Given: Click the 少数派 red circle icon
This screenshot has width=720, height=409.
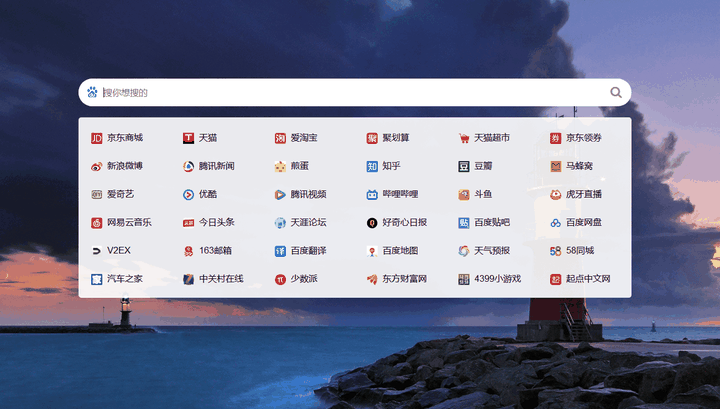Looking at the screenshot, I should coord(280,279).
